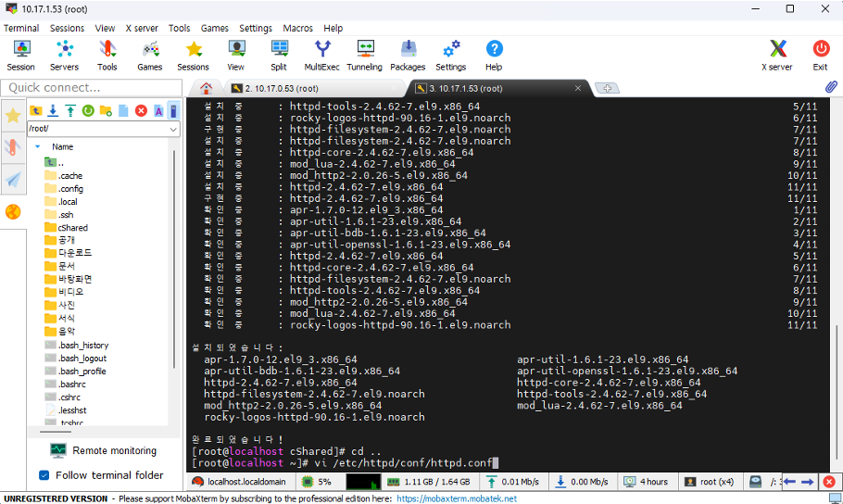Open the home tab icon
Image resolution: width=843 pixels, height=504 pixels.
(206, 88)
